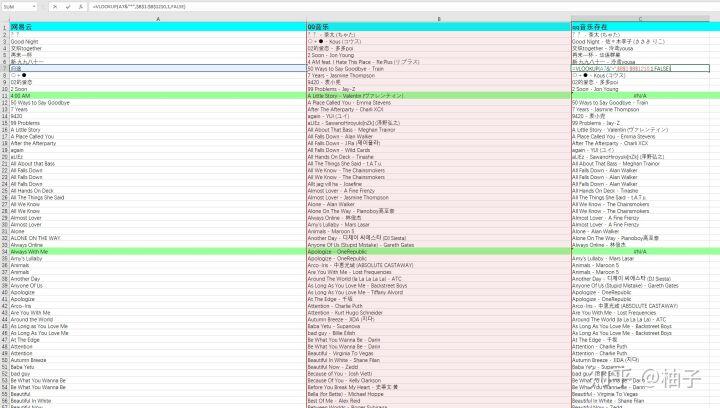The width and height of the screenshot is (720, 408).
Task: Select 'Arco-Iris' cell in column A
Action: [x=158, y=306]
